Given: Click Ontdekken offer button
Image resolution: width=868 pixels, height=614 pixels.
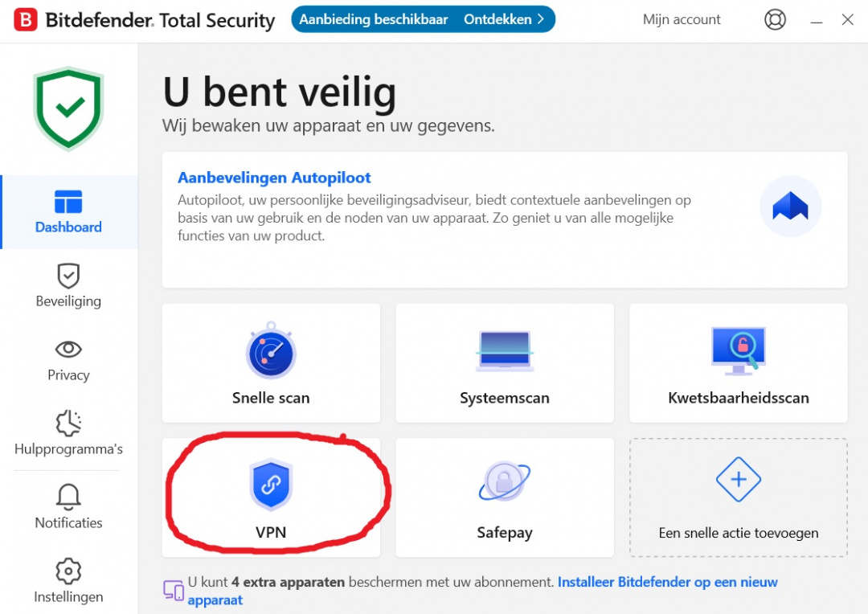Looking at the screenshot, I should 504,19.
